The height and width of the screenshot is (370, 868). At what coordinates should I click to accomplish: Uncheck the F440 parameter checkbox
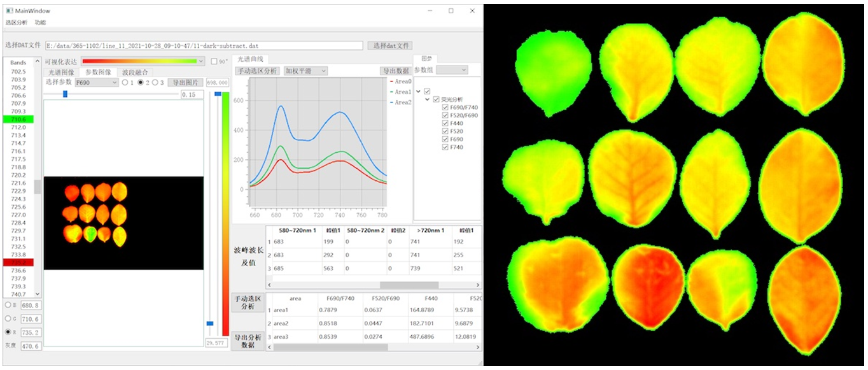click(445, 124)
